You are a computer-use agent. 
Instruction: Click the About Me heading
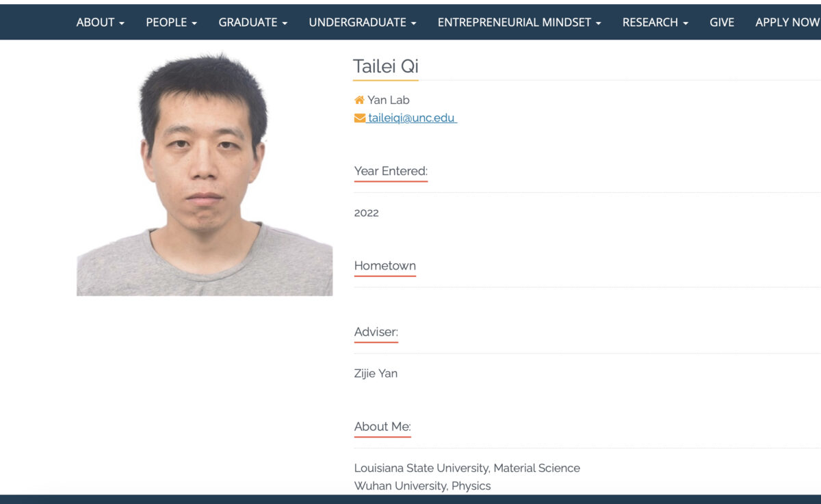click(x=382, y=427)
